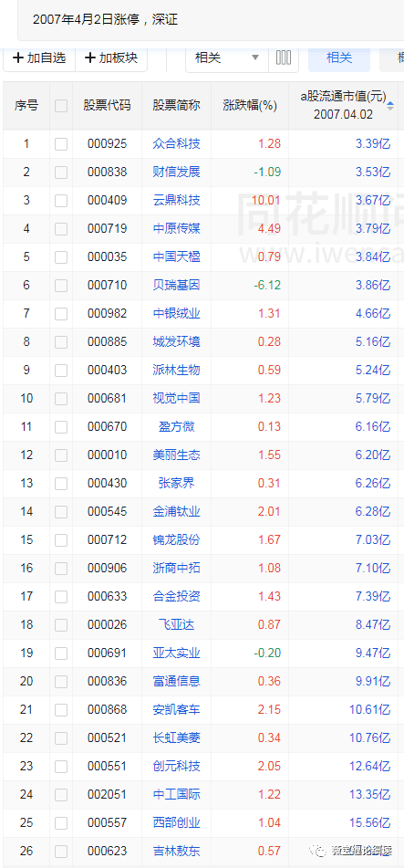Screen dimensions: 404x868
Task: Check the box for 000925 众合科技
Action: pyautogui.click(x=61, y=144)
